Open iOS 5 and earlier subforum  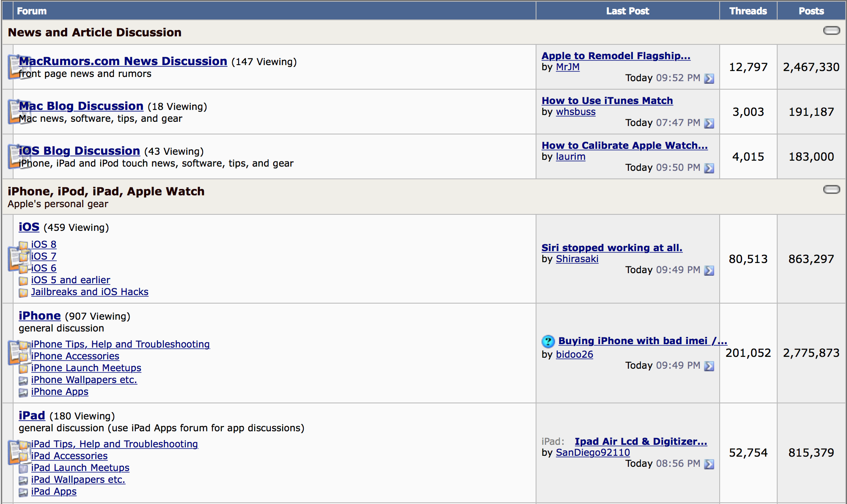point(71,280)
